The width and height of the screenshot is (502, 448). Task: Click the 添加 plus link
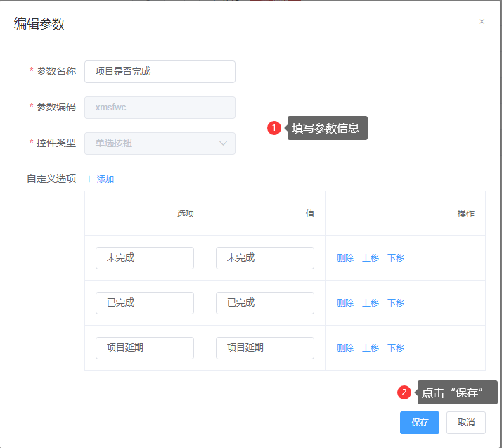[100, 179]
